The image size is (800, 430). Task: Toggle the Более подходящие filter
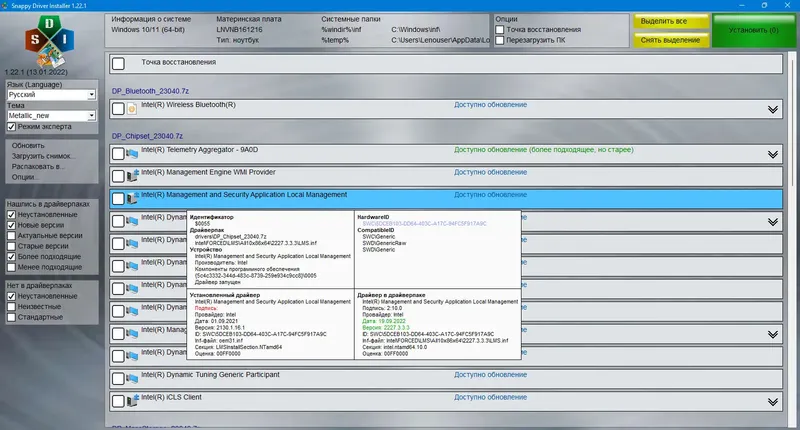pos(11,257)
